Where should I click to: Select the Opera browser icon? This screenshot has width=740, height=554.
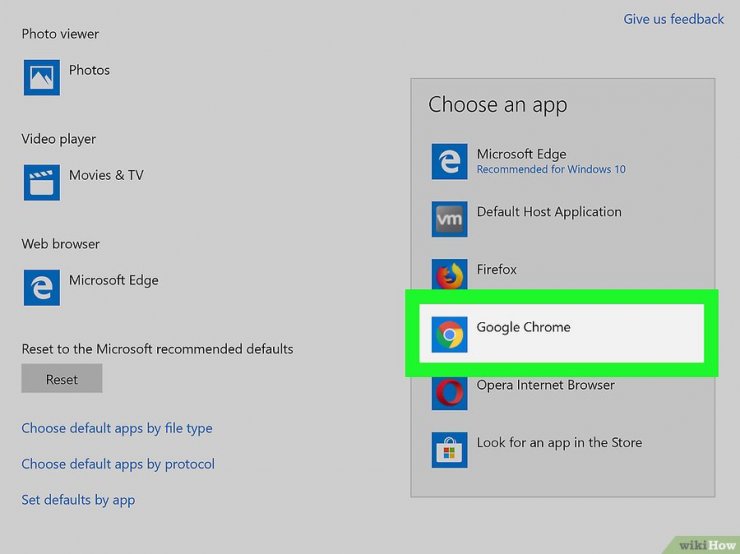pyautogui.click(x=449, y=393)
